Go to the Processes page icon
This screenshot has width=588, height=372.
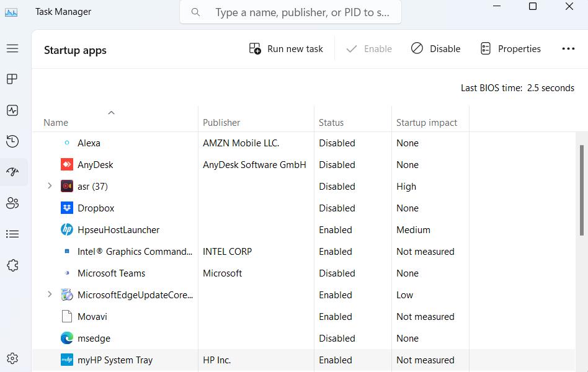pyautogui.click(x=12, y=79)
